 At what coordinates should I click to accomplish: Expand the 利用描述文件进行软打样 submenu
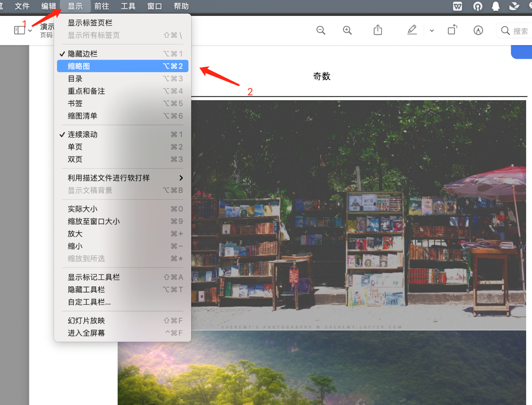tap(105, 178)
